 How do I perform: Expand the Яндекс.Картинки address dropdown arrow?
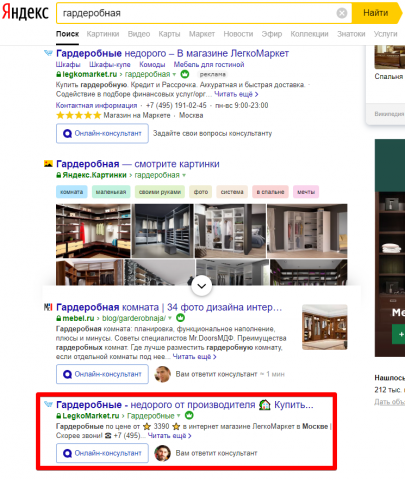(184, 175)
